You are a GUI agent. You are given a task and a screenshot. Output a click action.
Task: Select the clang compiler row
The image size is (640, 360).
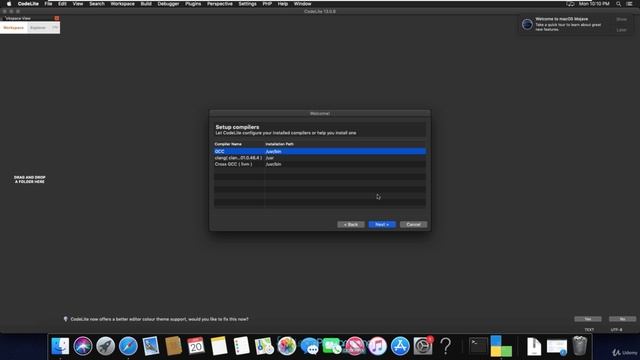click(320, 158)
